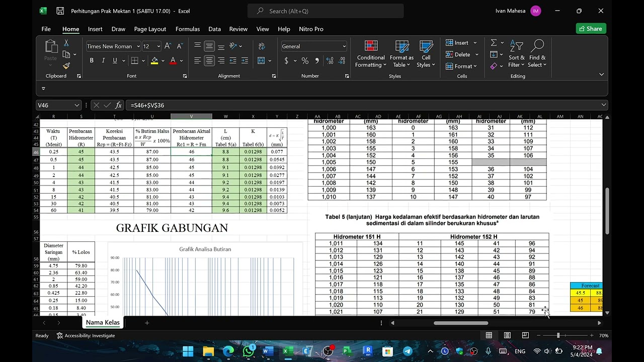Open font color dropdown arrow
The height and width of the screenshot is (362, 644).
pos(181,61)
